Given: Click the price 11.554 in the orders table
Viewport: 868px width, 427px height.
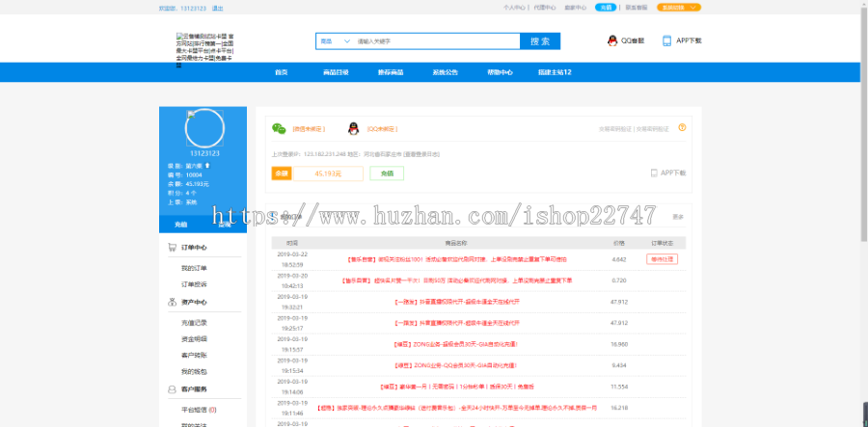Looking at the screenshot, I should pyautogui.click(x=619, y=387).
